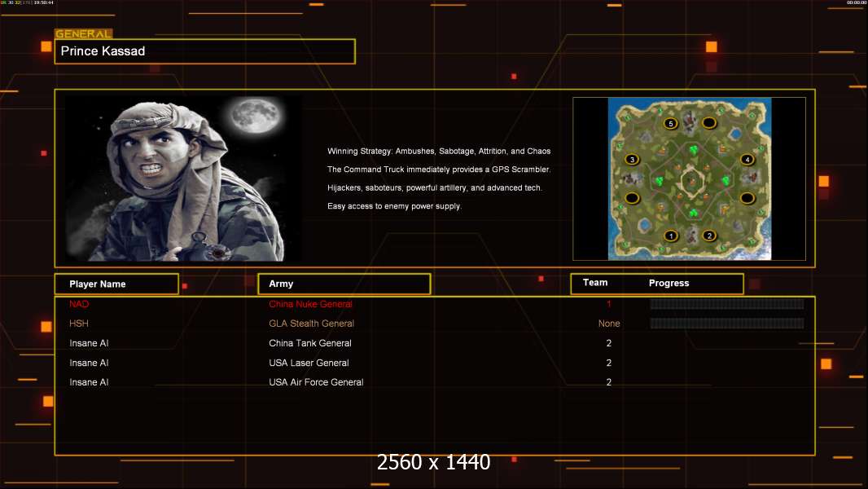Click team value None for HSH
The width and height of the screenshot is (868, 489).
[x=609, y=324]
